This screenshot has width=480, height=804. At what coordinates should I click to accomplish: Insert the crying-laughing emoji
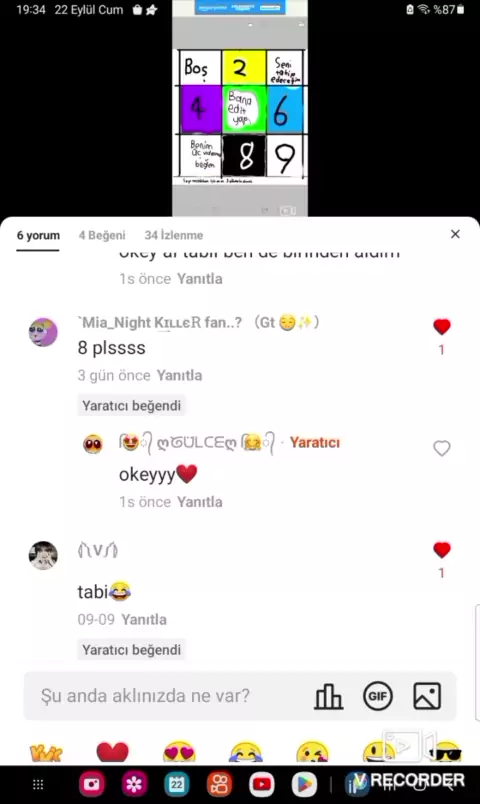click(x=246, y=752)
